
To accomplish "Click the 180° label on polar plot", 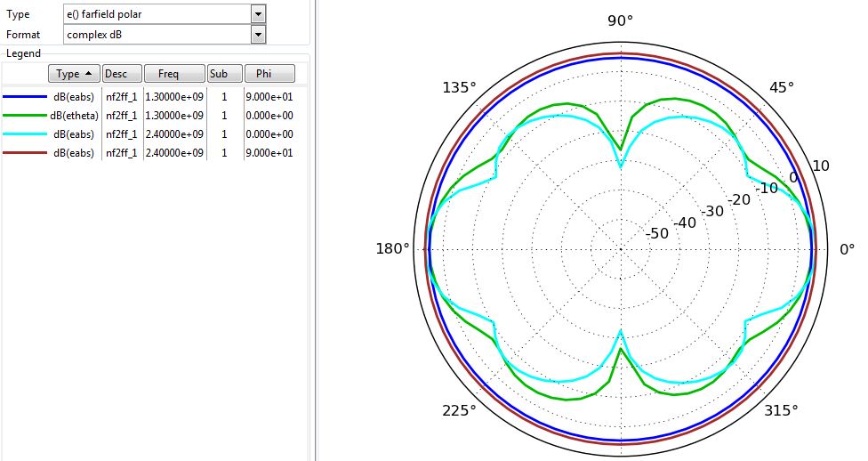I will [x=393, y=249].
